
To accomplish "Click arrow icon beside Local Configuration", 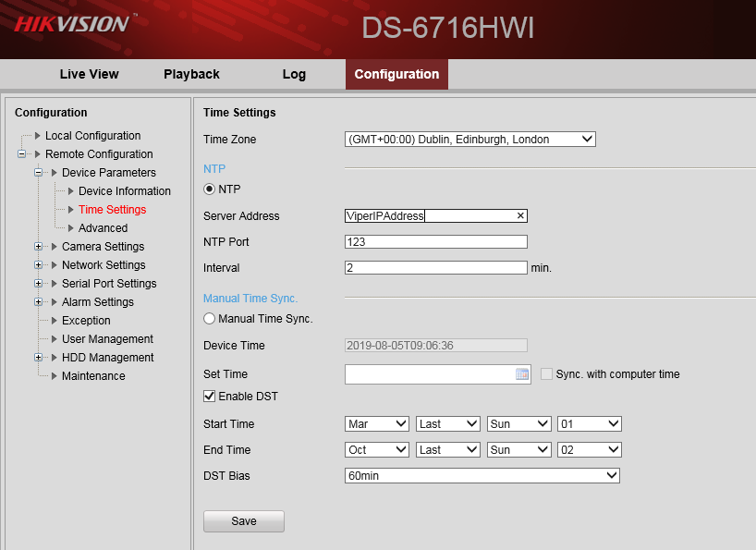I will click(38, 136).
